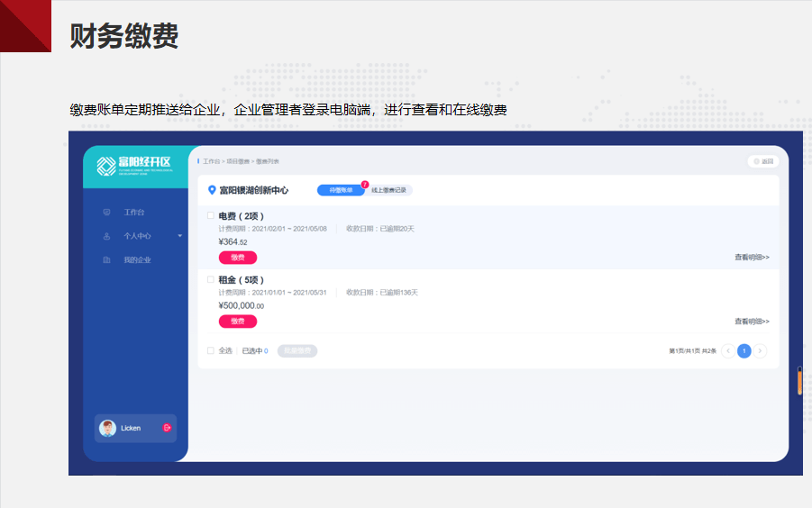Go to the next page arrow
Viewport: 812px width, 508px height.
pyautogui.click(x=761, y=351)
